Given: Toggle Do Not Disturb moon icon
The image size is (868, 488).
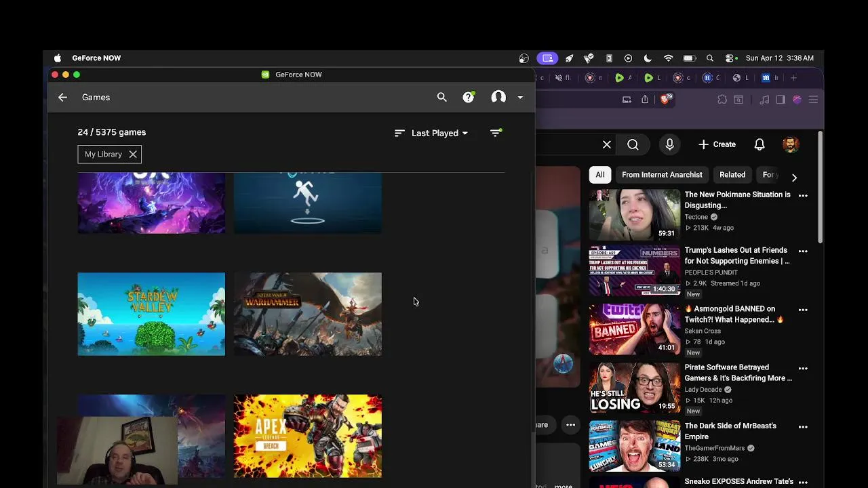Looking at the screenshot, I should [648, 58].
